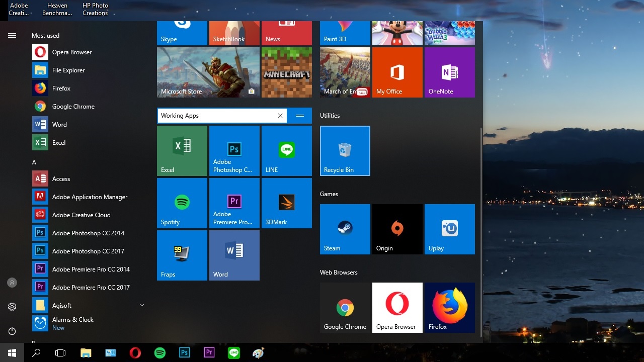Screen dimensions: 644x362
Task: Open the Recycle Bin tile
Action: coord(345,151)
